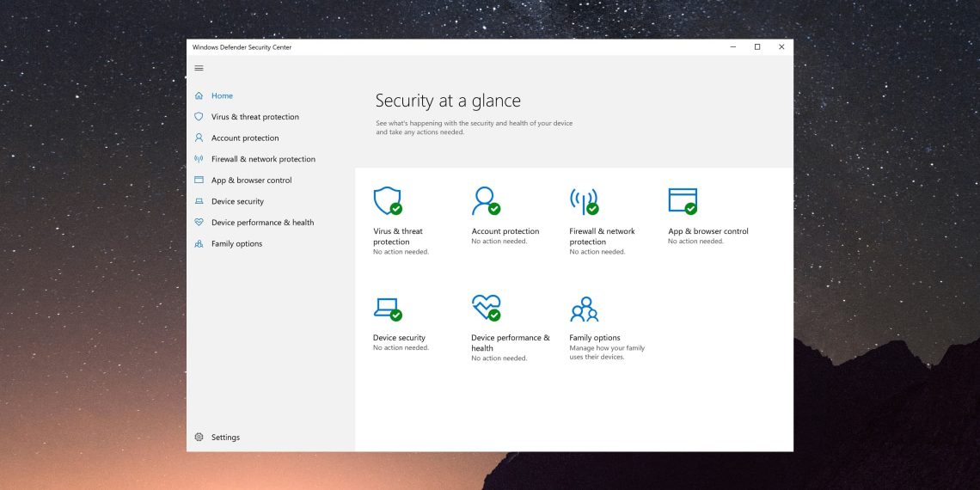Viewport: 980px width, 490px height.
Task: Open the Device performance & health heart tile icon
Action: [x=485, y=307]
